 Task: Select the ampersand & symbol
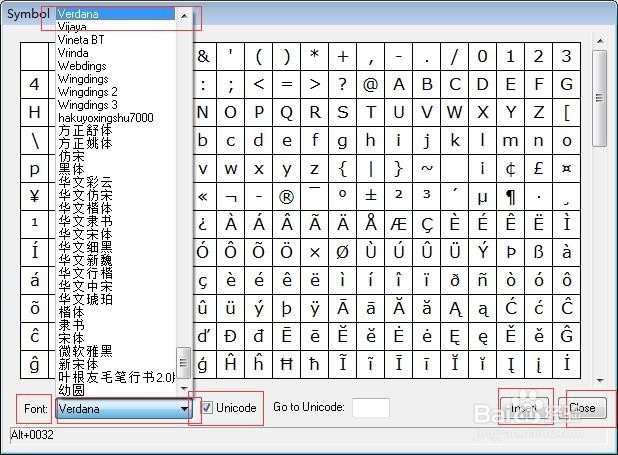[x=203, y=56]
